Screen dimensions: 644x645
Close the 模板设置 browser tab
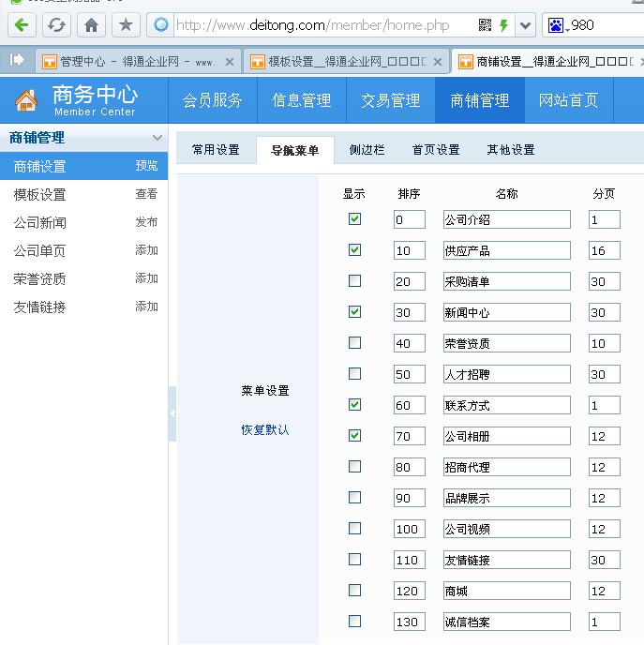[438, 62]
